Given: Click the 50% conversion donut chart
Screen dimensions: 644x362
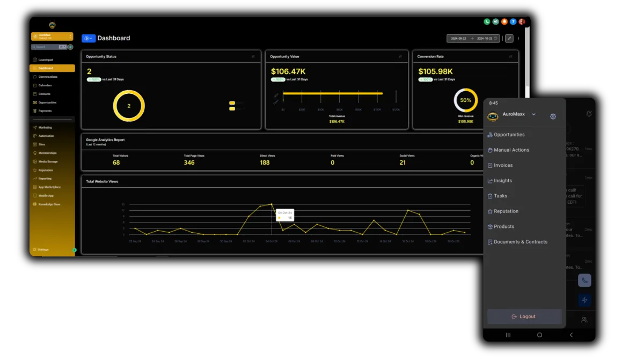Looking at the screenshot, I should point(466,100).
